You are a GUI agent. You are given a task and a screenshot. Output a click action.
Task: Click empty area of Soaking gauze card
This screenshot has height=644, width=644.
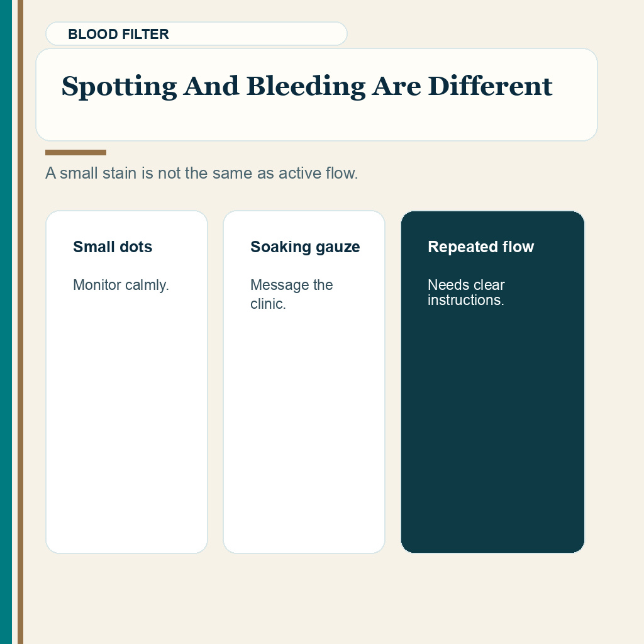304,431
